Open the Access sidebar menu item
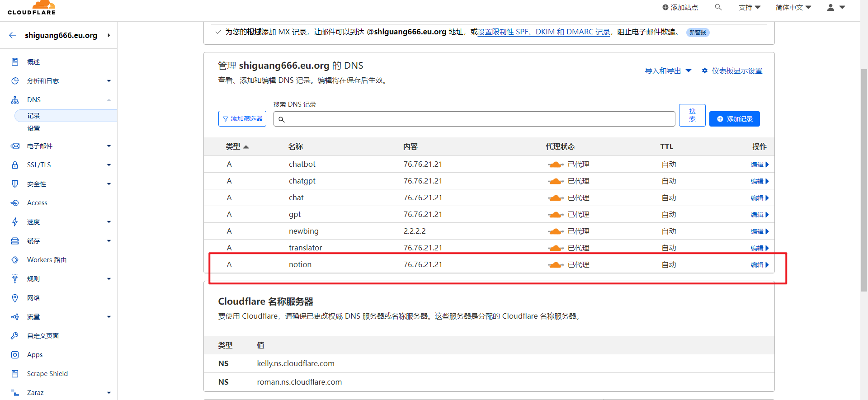Image resolution: width=868 pixels, height=400 pixels. click(37, 203)
